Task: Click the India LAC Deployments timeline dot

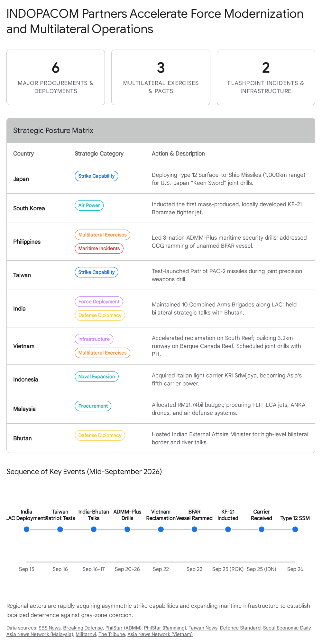Action: click(x=27, y=529)
